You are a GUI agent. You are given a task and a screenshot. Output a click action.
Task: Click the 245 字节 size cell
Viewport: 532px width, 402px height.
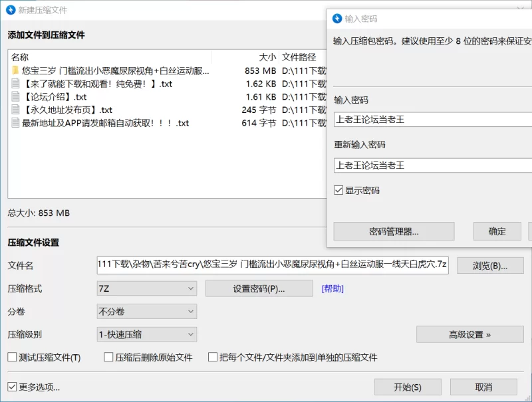pos(259,110)
